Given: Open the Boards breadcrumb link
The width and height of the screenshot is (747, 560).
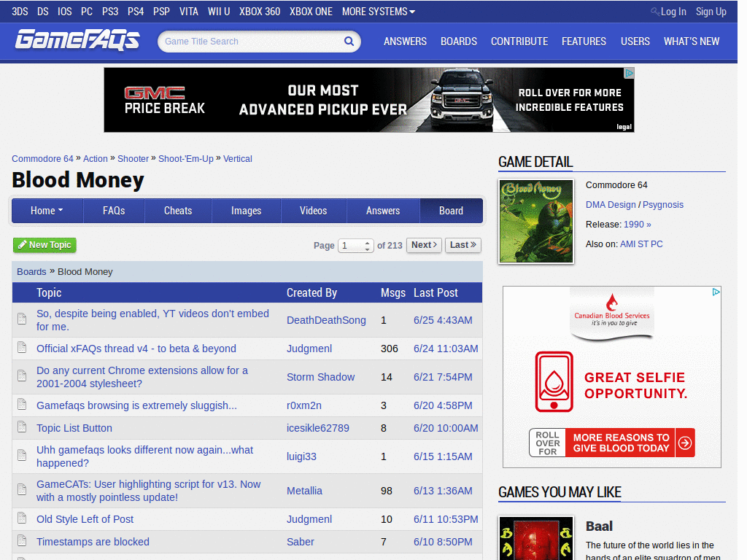Looking at the screenshot, I should pyautogui.click(x=31, y=271).
